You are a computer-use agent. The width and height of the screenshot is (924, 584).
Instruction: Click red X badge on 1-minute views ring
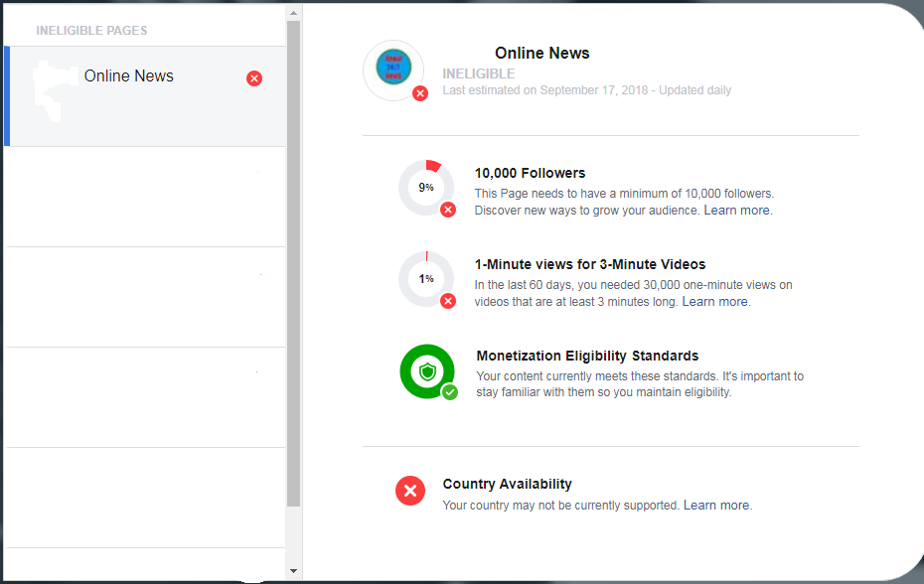tap(448, 301)
